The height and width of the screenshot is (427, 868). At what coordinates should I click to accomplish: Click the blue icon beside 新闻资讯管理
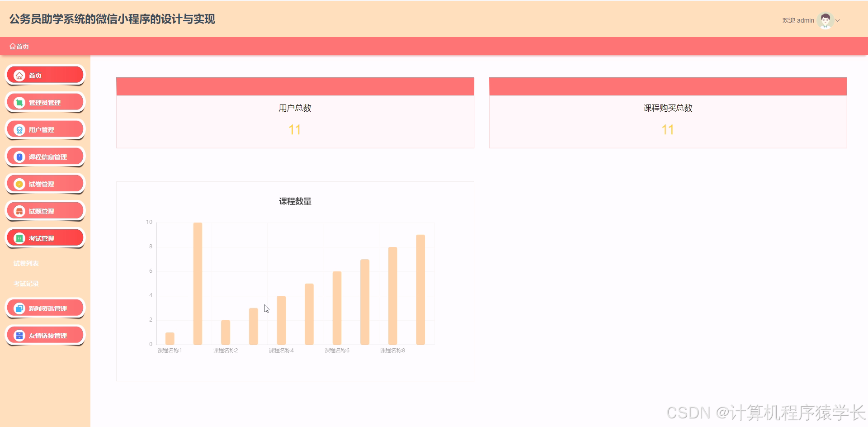[x=19, y=308]
